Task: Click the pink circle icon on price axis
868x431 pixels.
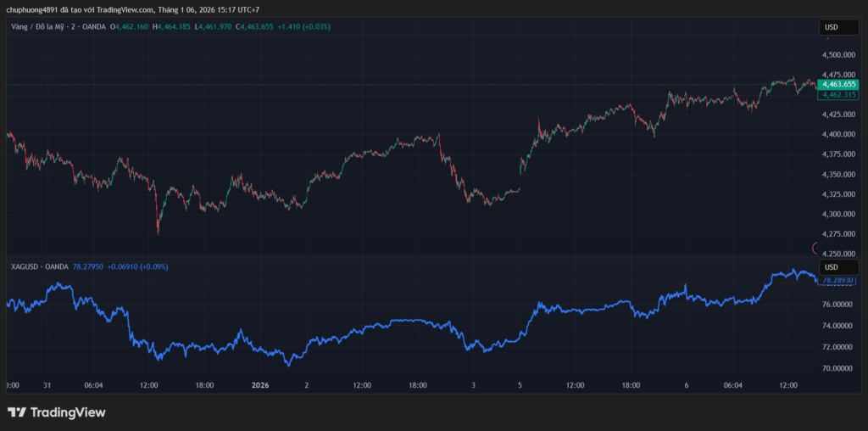Action: pyautogui.click(x=816, y=249)
